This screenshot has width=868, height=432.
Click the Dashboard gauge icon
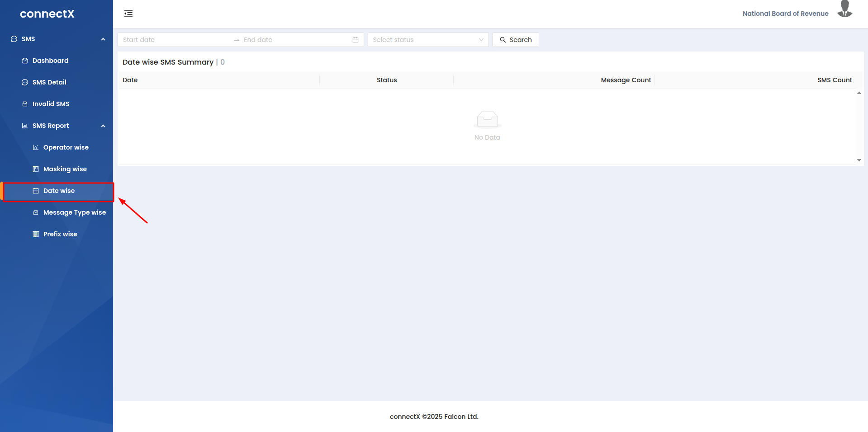25,61
